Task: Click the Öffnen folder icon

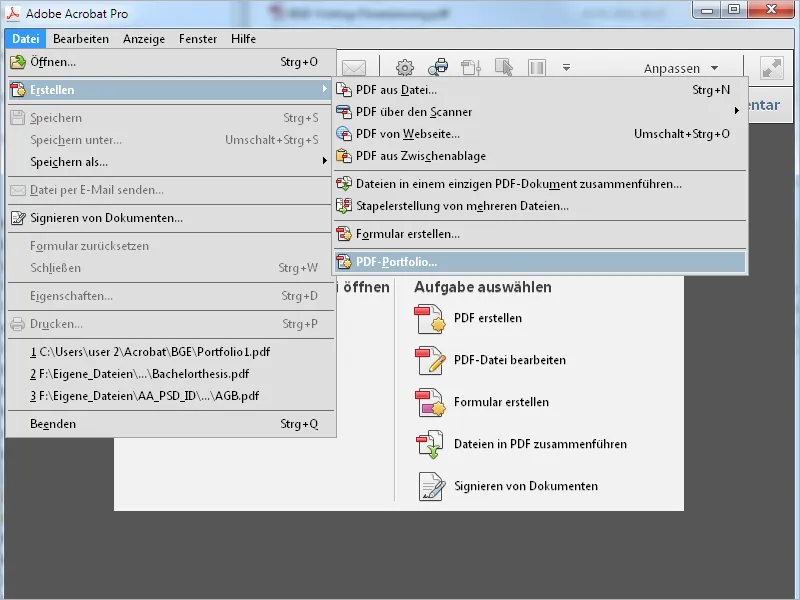Action: (x=18, y=62)
